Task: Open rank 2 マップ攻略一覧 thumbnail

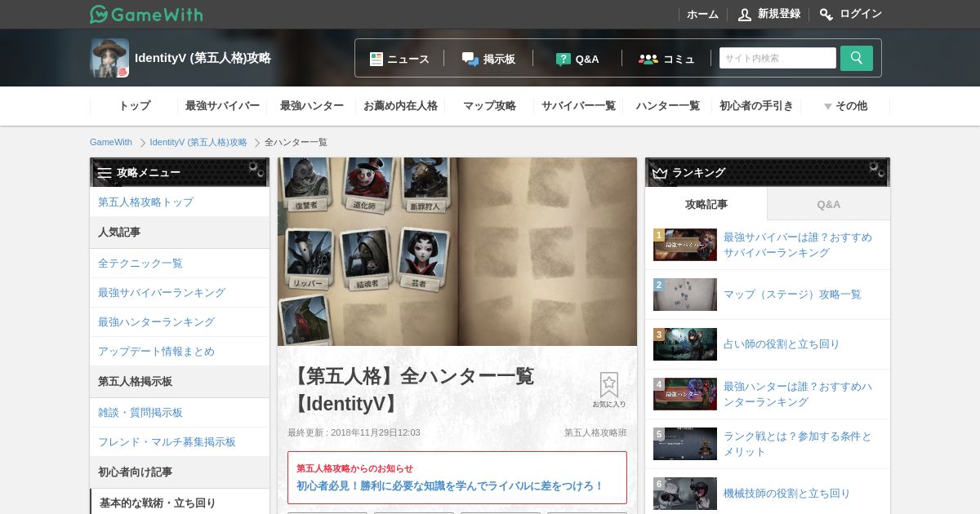Action: click(685, 295)
